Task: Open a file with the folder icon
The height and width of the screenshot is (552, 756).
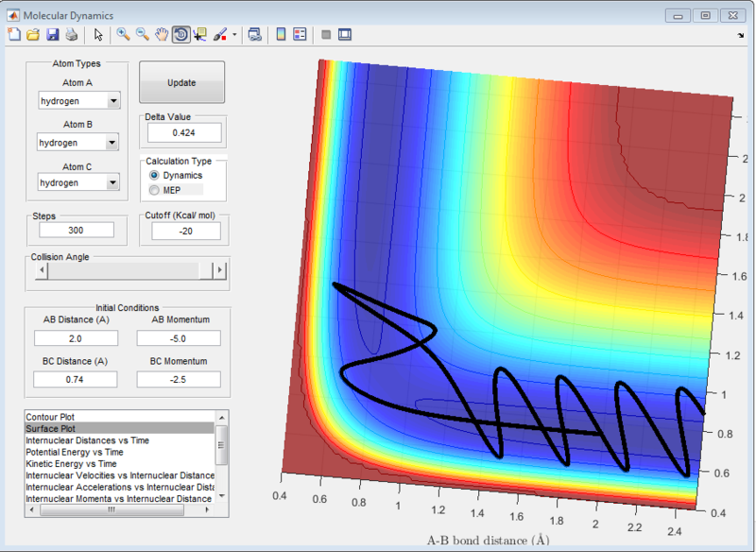Action: (x=33, y=35)
